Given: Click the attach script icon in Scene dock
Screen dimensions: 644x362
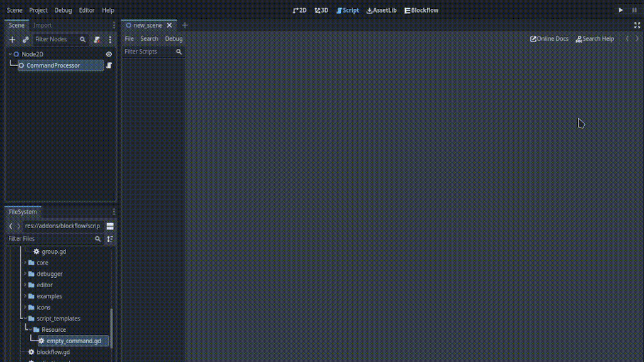Looking at the screenshot, I should pyautogui.click(x=97, y=40).
